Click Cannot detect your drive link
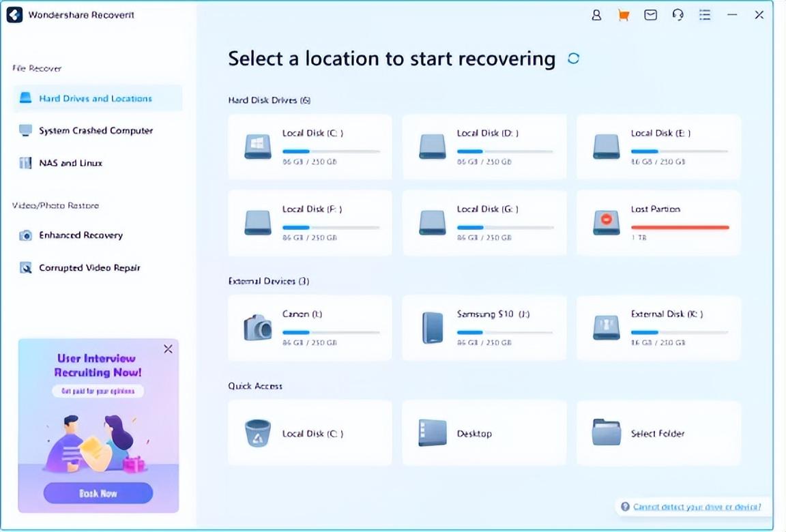This screenshot has width=786, height=532. [x=697, y=507]
